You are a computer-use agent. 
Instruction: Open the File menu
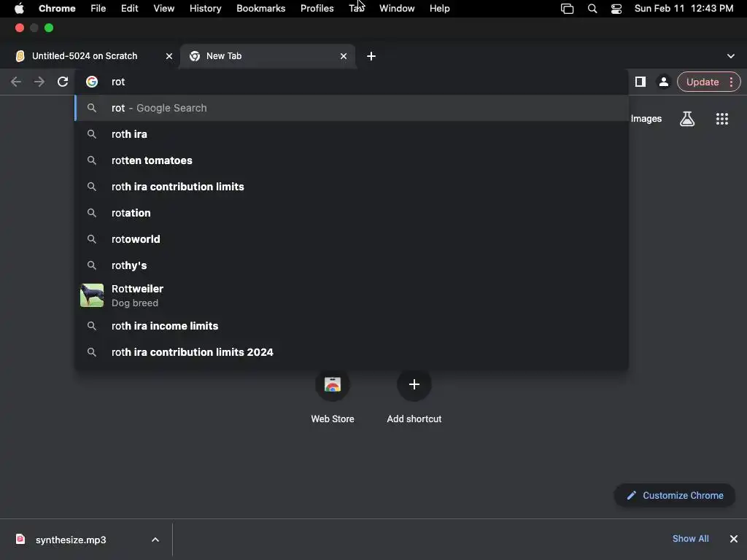[98, 9]
